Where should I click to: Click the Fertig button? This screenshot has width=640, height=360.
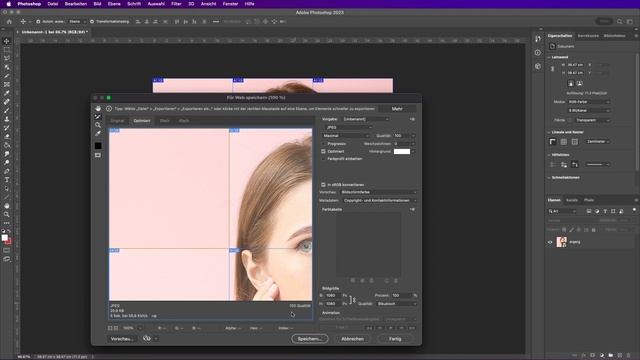pos(395,339)
